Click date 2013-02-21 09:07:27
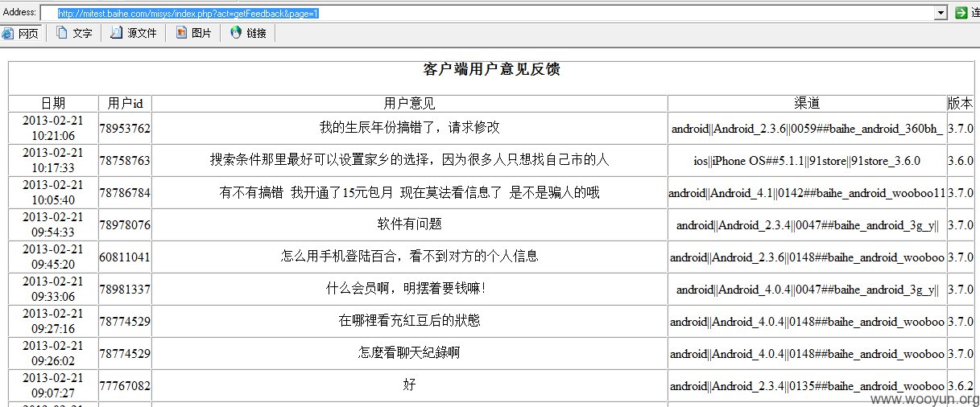This screenshot has height=407, width=980. [x=53, y=385]
